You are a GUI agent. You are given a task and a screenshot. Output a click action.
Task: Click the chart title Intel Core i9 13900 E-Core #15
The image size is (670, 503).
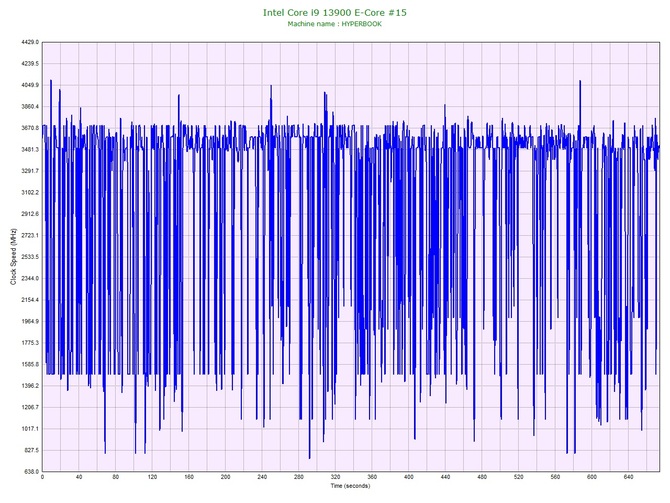point(335,12)
